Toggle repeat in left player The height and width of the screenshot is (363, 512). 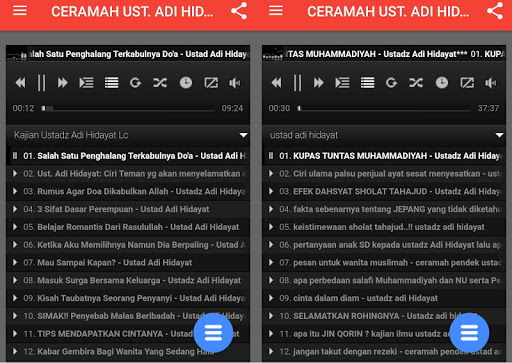[x=135, y=82]
